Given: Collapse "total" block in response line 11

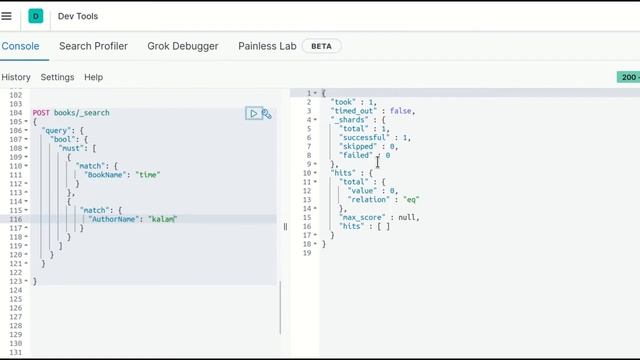Looking at the screenshot, I should pos(315,182).
